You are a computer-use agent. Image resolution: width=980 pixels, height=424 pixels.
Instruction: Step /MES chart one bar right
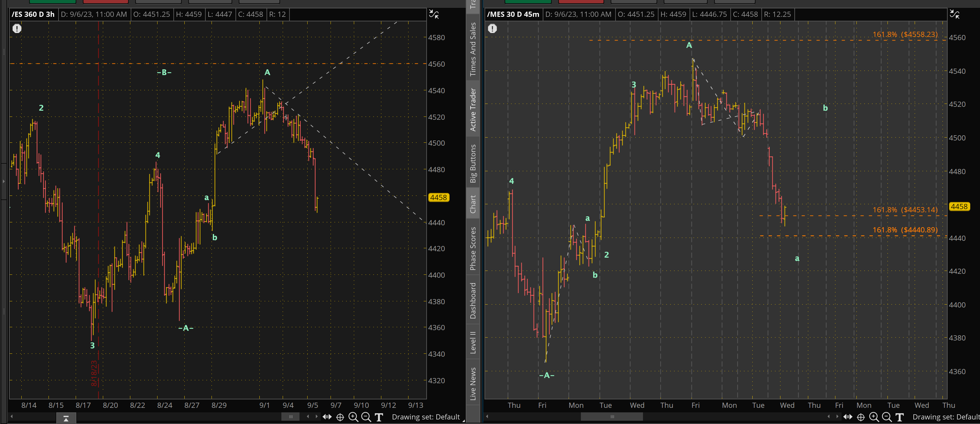point(837,417)
